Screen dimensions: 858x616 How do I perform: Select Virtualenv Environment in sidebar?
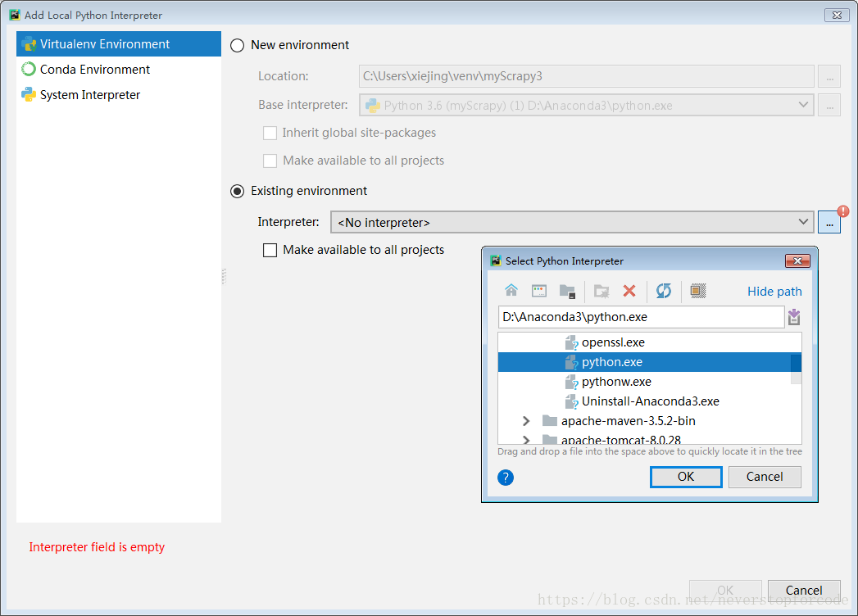[x=119, y=43]
